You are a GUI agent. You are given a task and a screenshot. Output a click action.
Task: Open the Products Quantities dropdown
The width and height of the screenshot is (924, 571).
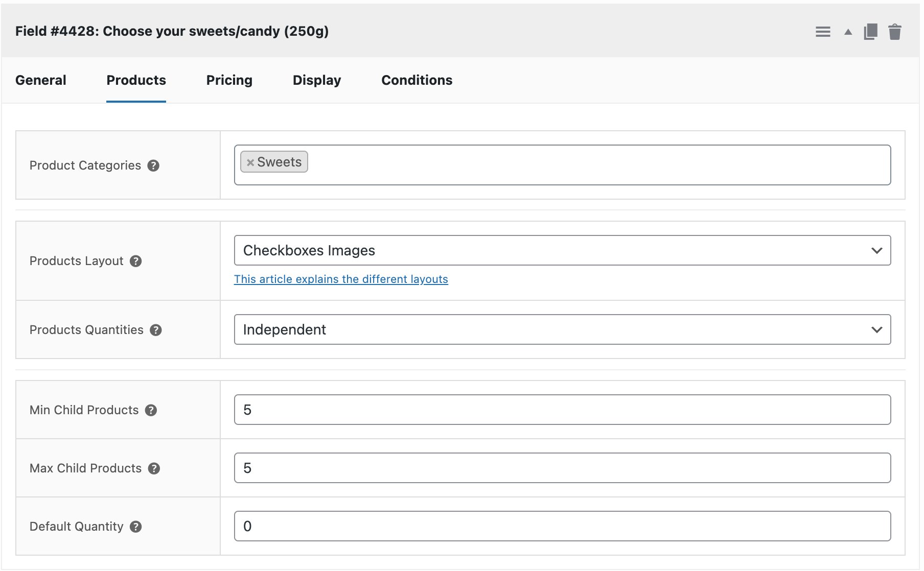tap(562, 329)
